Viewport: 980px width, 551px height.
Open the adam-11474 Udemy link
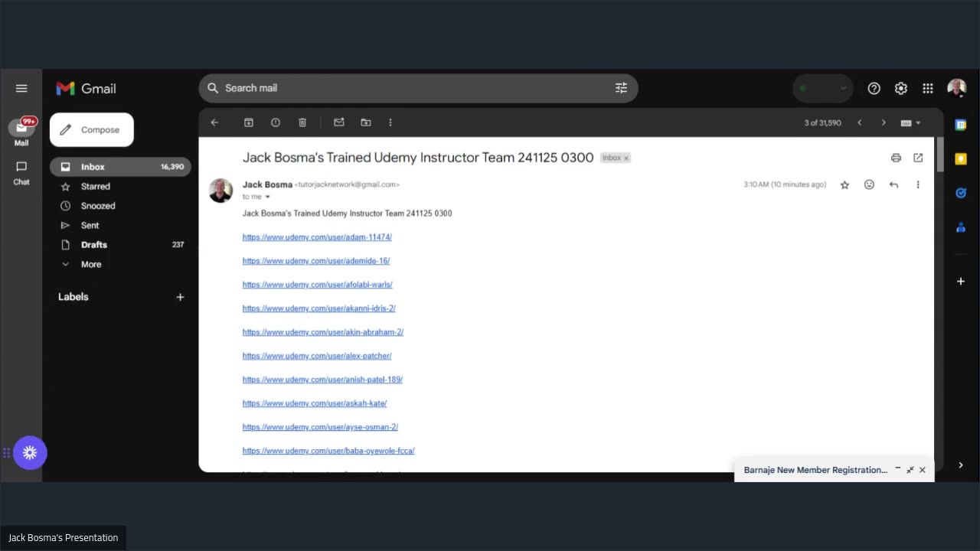(317, 237)
